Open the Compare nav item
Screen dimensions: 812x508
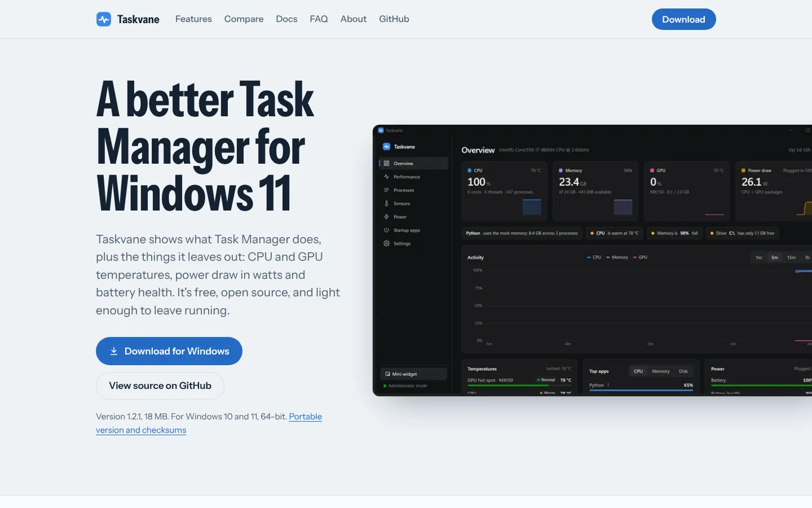tap(244, 19)
